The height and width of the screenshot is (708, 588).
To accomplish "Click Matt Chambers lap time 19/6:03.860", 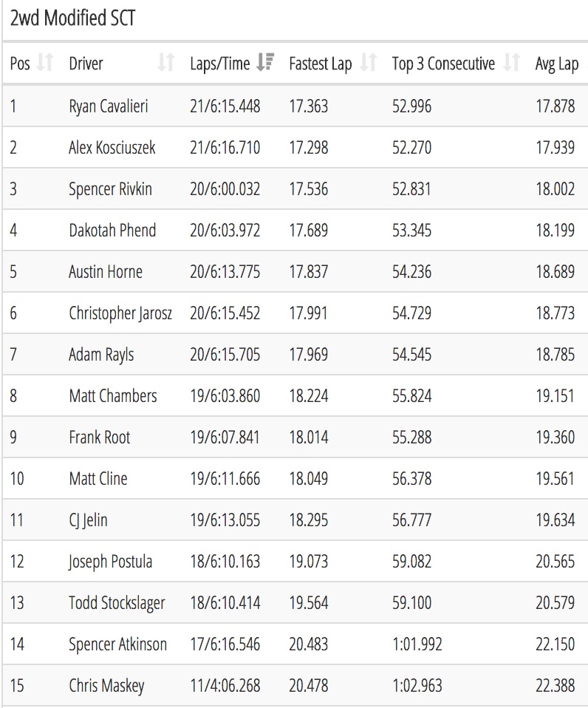I will (x=225, y=396).
